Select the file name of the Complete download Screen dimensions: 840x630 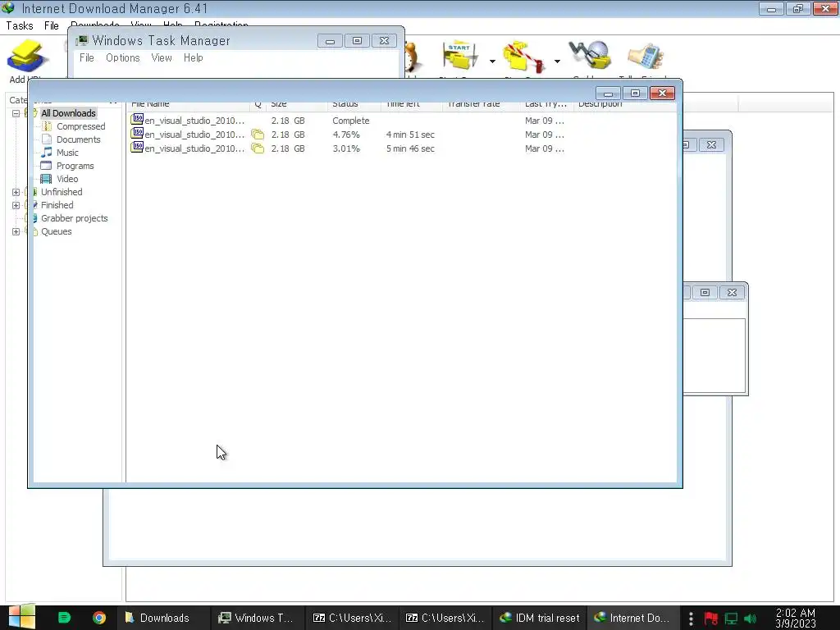click(194, 121)
